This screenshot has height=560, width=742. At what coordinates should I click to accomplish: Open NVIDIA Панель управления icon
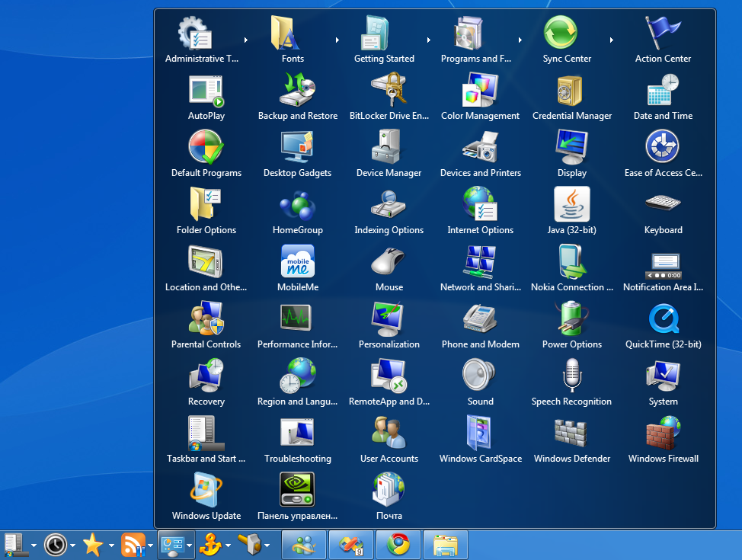(x=297, y=489)
